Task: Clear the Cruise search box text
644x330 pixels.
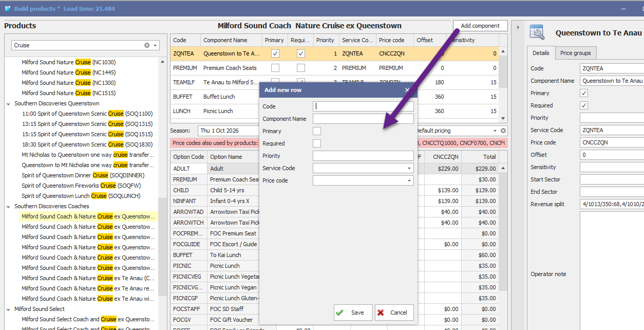Action: pyautogui.click(x=147, y=45)
